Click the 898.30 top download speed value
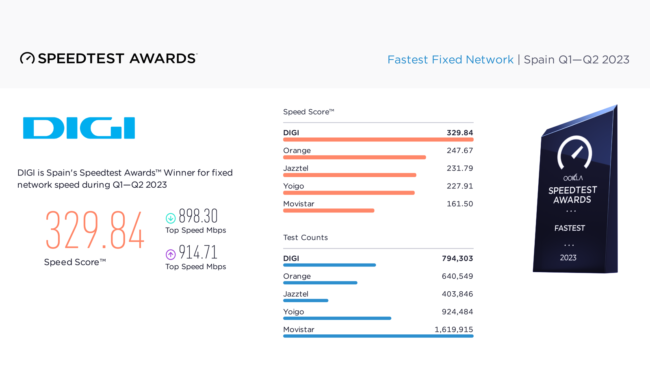Image resolution: width=650 pixels, height=390 pixels. pyautogui.click(x=198, y=216)
